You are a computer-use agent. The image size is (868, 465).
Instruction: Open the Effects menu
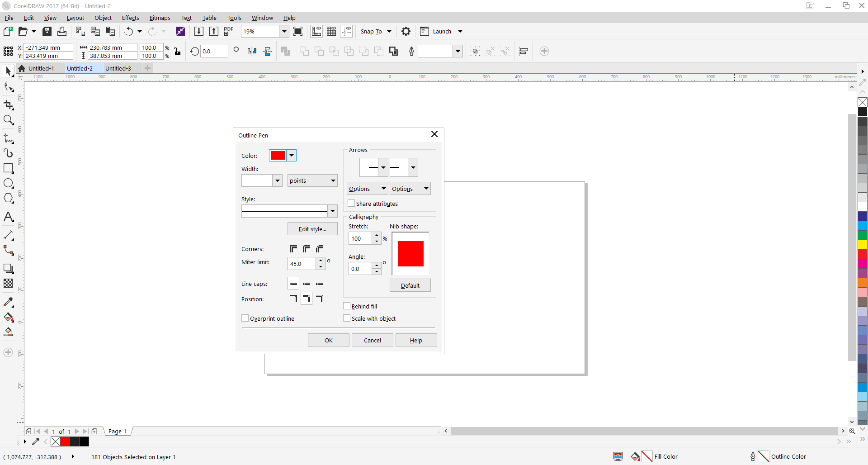(x=131, y=18)
